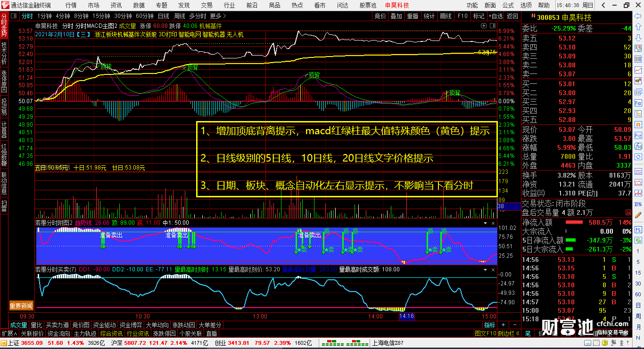Image resolution: width=644 pixels, height=349 pixels.
Task: Open the tree structure icon
Action: [638, 114]
